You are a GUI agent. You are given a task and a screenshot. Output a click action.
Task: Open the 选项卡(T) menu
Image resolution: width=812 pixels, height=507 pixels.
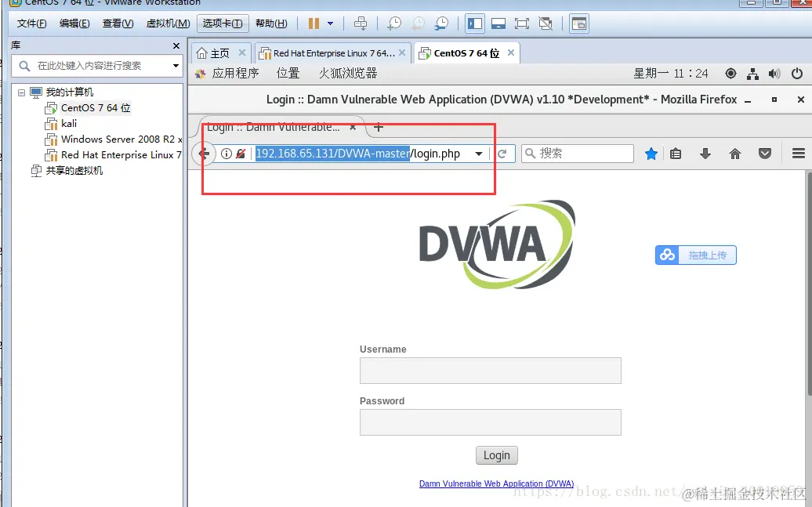tap(223, 24)
